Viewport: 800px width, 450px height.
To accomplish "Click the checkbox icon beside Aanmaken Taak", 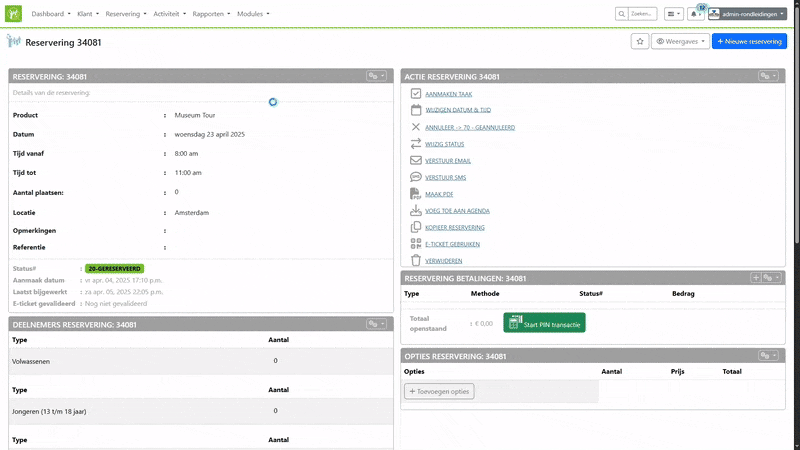I will (x=416, y=93).
